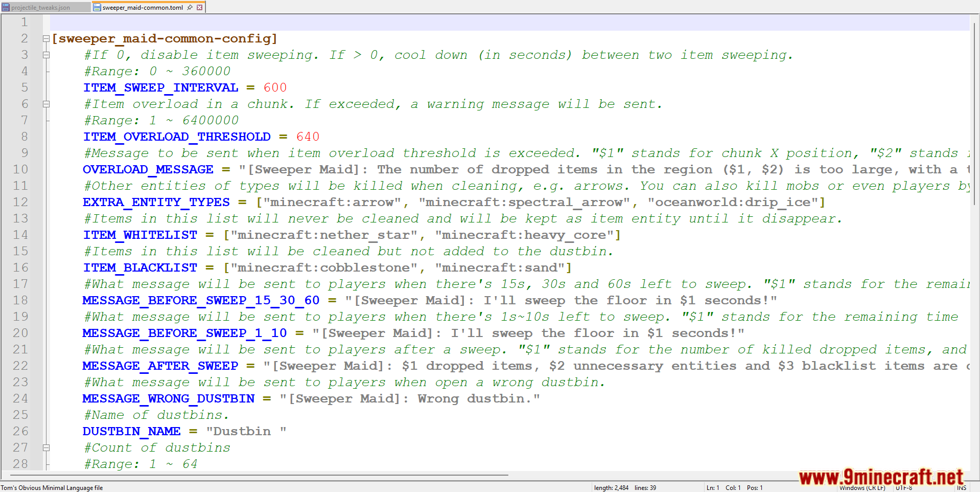Click the save icon on sweeper_maid-common.toml tab
Viewport: 980px width, 492px height.
[97, 8]
